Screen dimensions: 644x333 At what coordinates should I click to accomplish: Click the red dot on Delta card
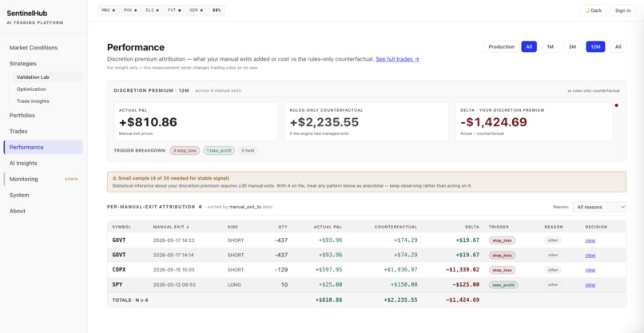(617, 105)
